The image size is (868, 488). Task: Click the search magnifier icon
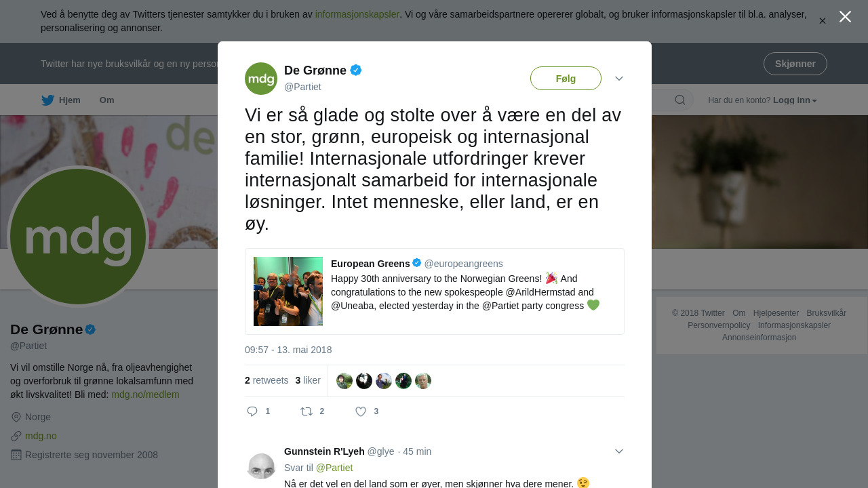(x=679, y=100)
